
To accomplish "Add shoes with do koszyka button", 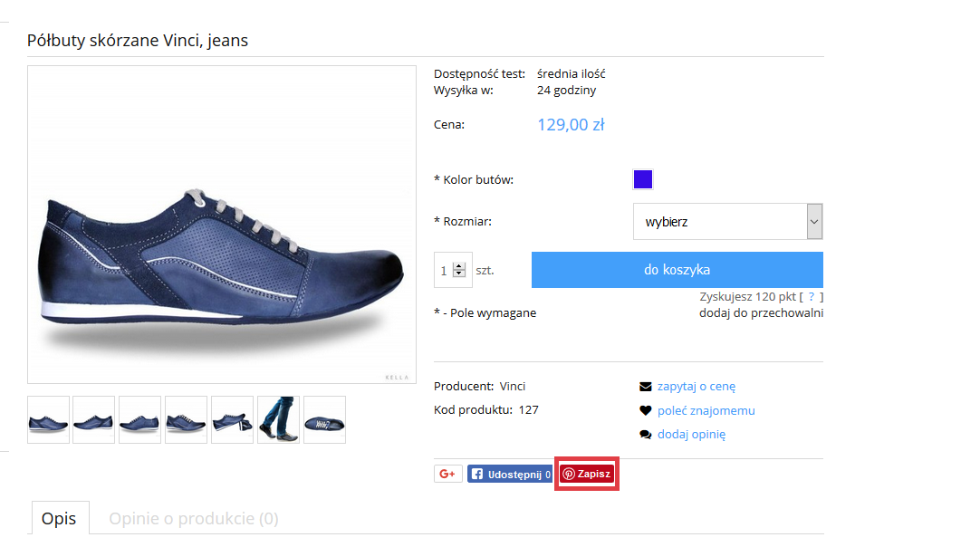I will (677, 270).
